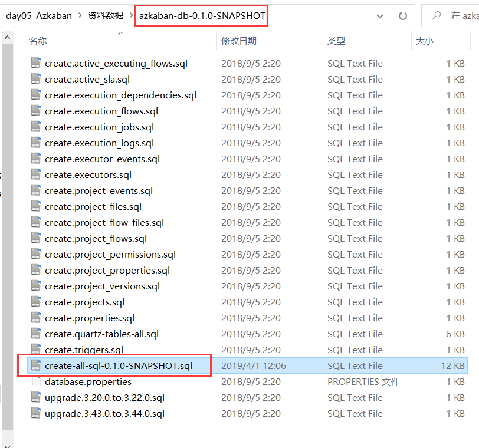479x448 pixels.
Task: Select create.project_flow_files.sql file name
Action: (104, 222)
